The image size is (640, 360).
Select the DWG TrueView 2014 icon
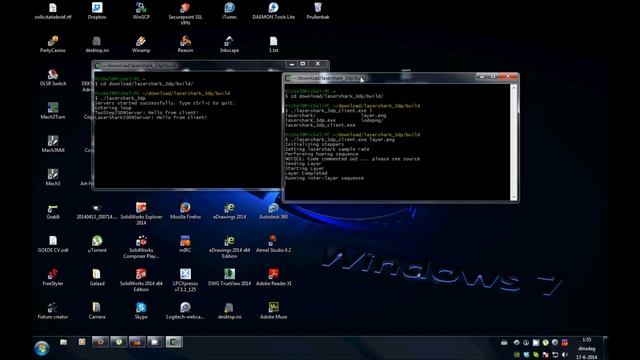(x=229, y=278)
